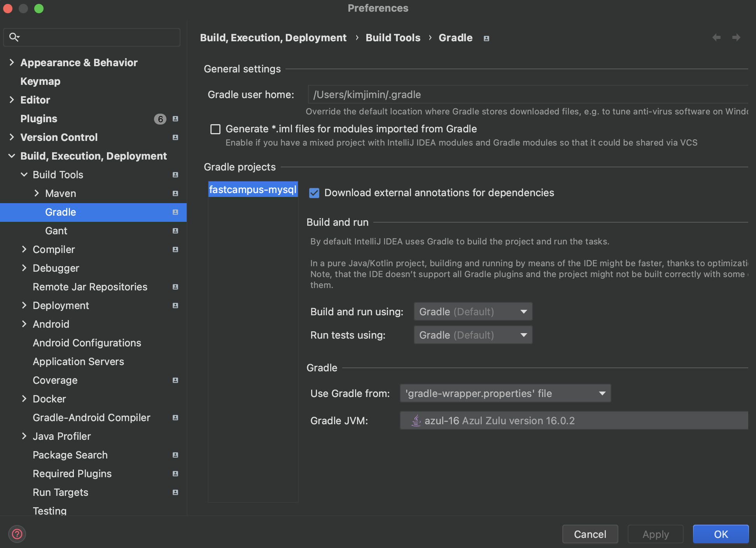Viewport: 756px width, 548px height.
Task: Click the forward navigation arrow
Action: click(736, 37)
